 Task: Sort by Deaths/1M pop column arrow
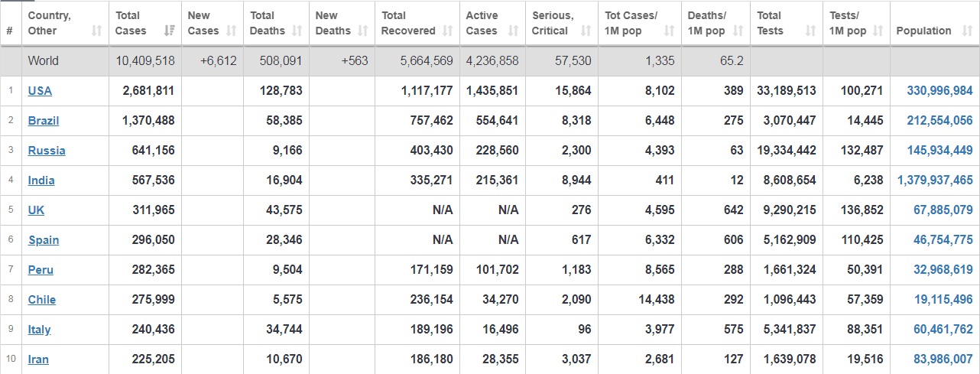738,31
